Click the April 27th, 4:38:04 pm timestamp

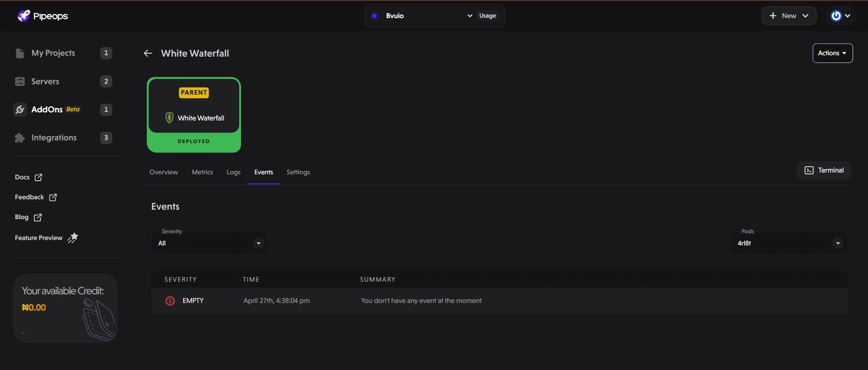tap(276, 301)
